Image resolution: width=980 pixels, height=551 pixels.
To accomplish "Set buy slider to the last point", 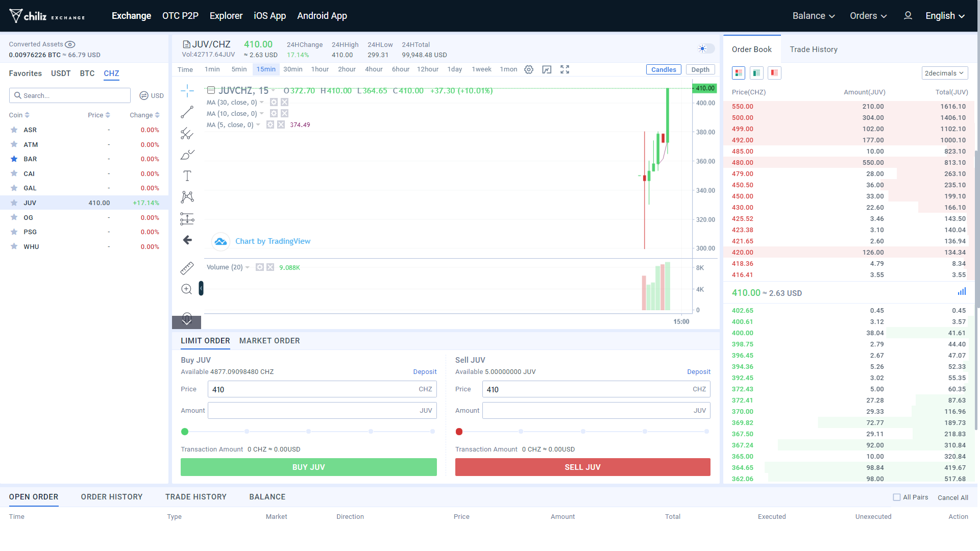I will [x=433, y=432].
